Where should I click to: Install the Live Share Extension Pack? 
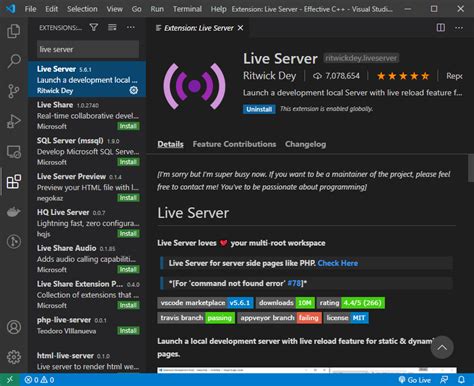(128, 305)
